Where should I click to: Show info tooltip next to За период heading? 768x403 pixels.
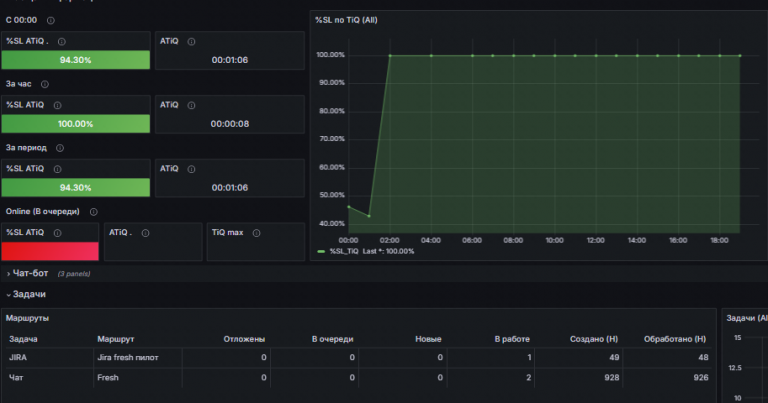pos(60,148)
